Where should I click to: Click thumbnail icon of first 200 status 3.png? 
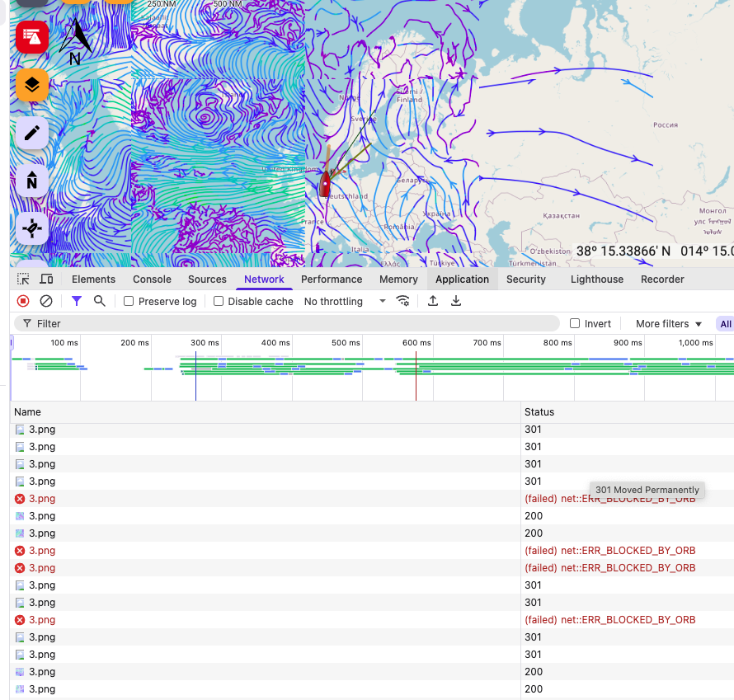pos(20,516)
